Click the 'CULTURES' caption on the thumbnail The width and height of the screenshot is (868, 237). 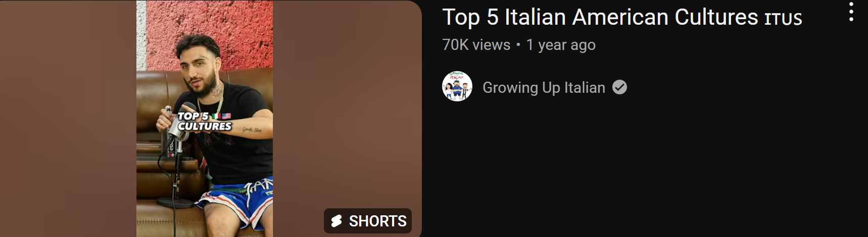pyautogui.click(x=205, y=126)
